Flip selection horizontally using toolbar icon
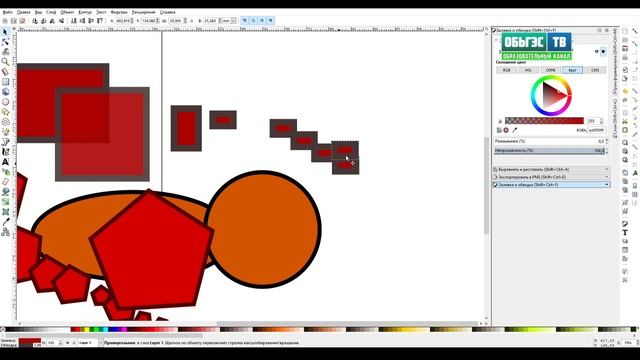 pos(53,20)
